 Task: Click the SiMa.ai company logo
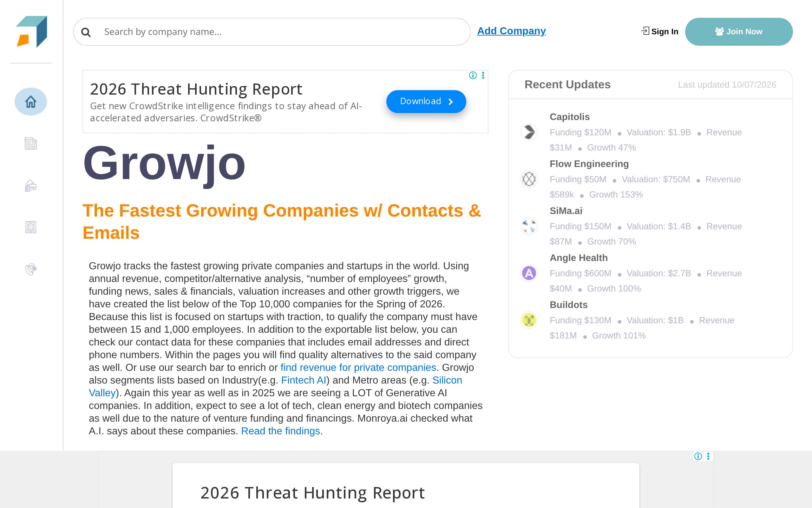coord(529,226)
